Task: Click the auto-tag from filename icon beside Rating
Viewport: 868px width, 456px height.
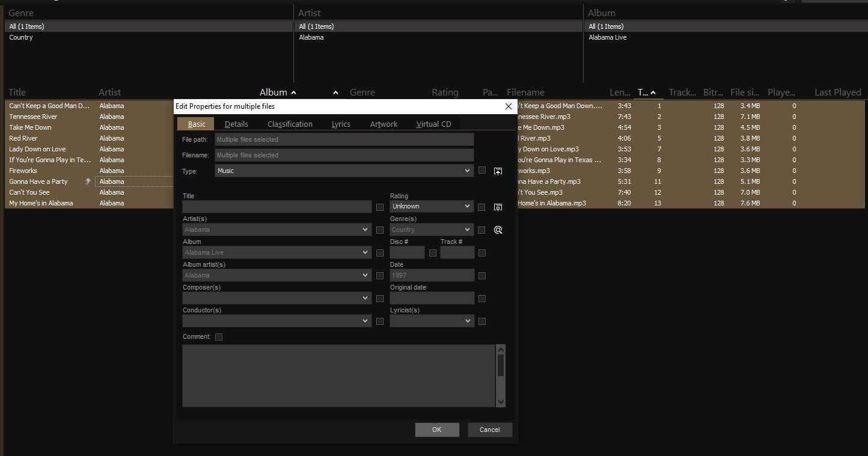Action: 498,207
